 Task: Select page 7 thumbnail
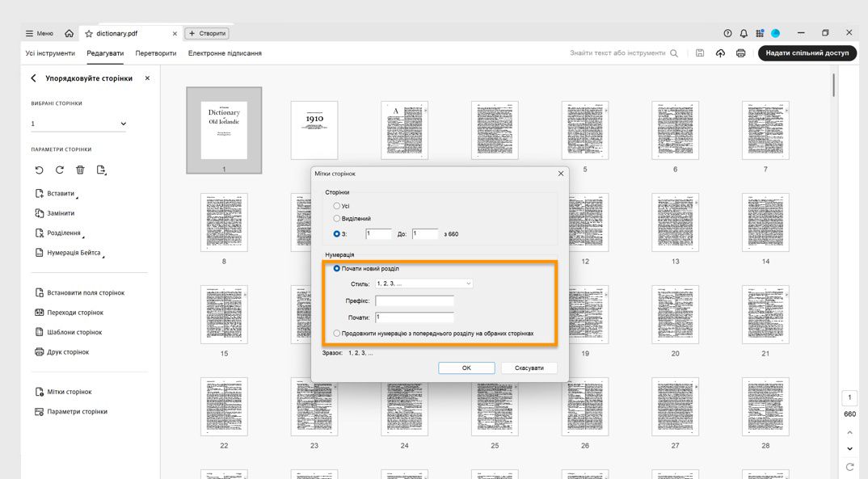pyautogui.click(x=765, y=130)
